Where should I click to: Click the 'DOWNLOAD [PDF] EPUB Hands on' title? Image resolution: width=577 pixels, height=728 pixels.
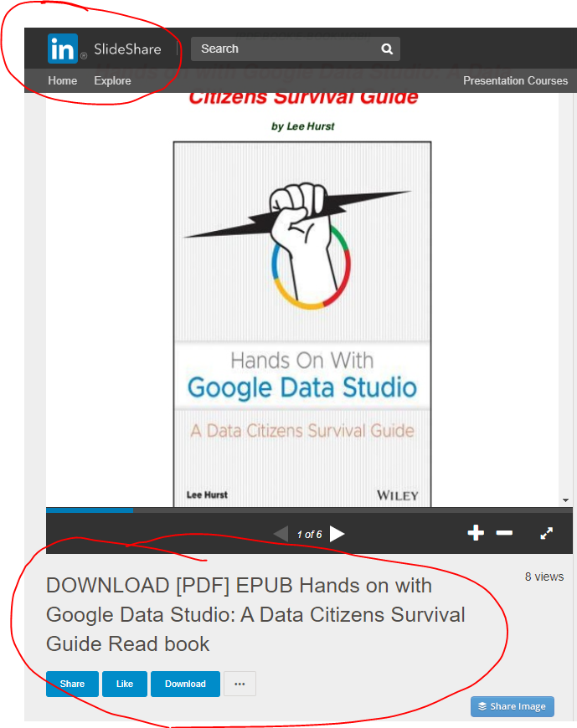pyautogui.click(x=255, y=615)
